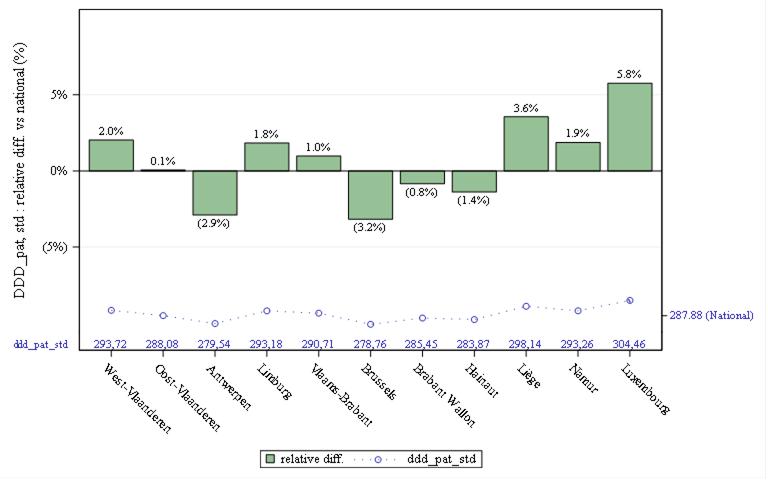Click the ddd_pat_std legend circle marker
This screenshot has height=480, width=768.
point(378,460)
